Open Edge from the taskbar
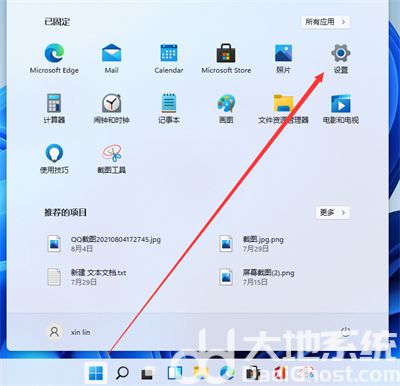 [x=227, y=373]
